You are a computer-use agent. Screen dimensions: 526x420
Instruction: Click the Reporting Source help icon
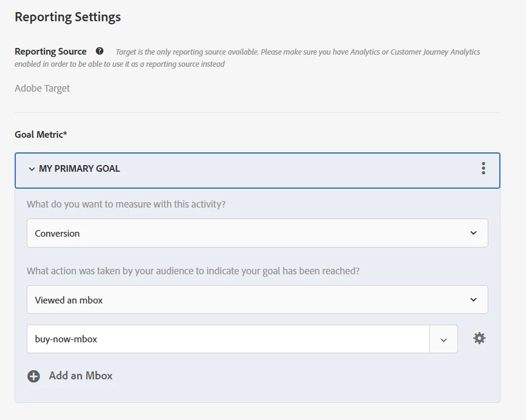click(x=100, y=52)
